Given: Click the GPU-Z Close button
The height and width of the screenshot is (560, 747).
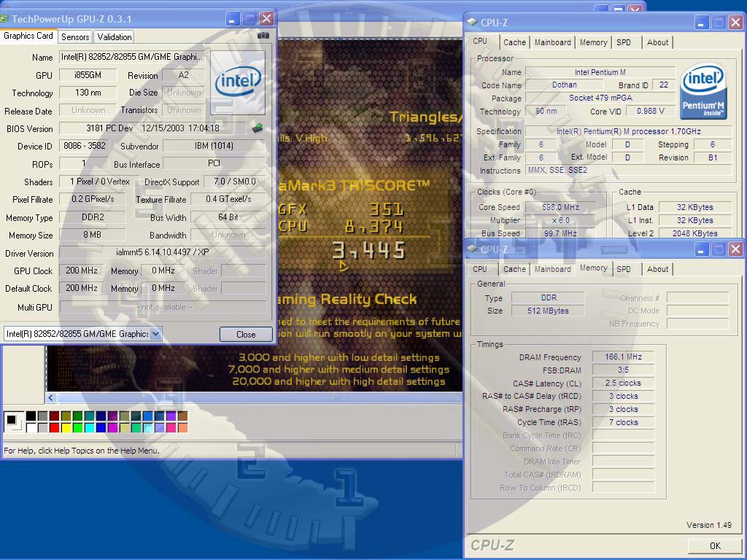Looking at the screenshot, I should tap(246, 334).
